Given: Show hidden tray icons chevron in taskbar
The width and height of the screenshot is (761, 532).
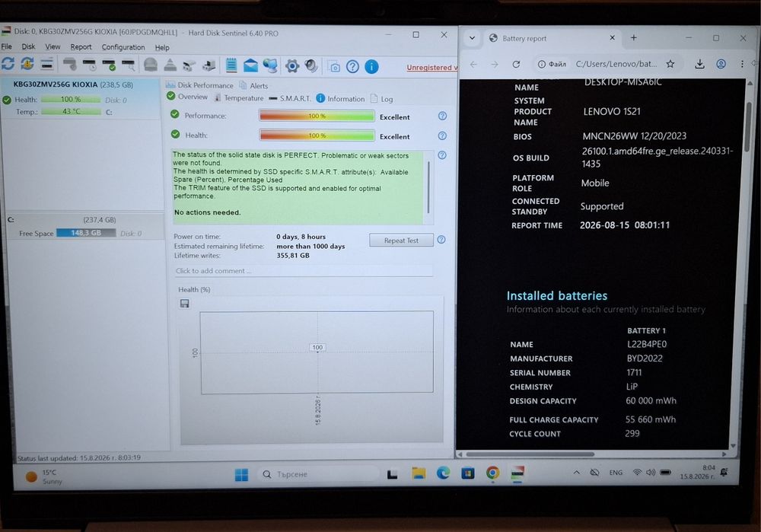Looking at the screenshot, I should point(576,472).
